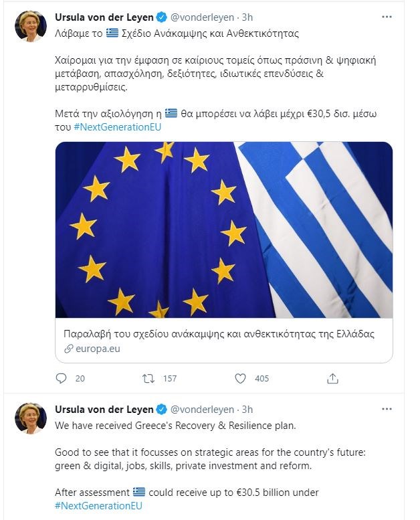Open the 3h timestamp of first tweet

click(247, 17)
